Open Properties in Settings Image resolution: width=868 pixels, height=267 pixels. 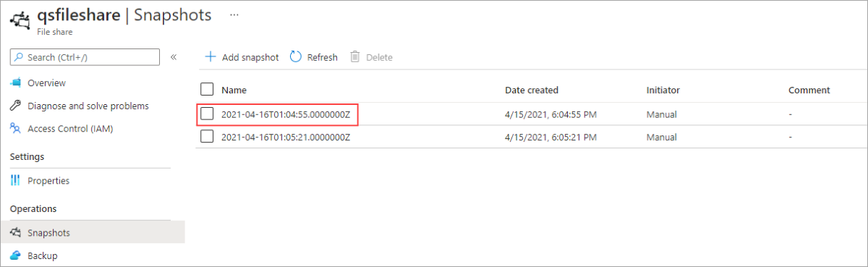click(48, 181)
